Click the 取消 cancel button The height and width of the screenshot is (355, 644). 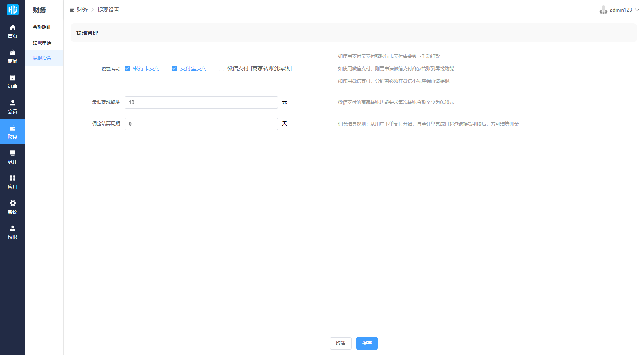coord(340,343)
